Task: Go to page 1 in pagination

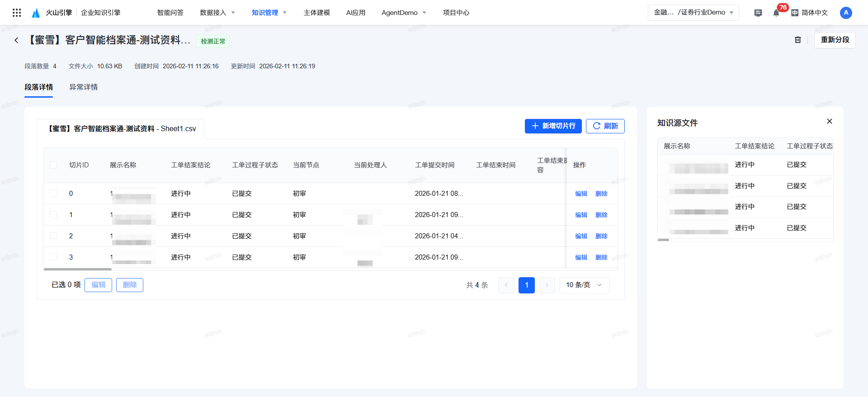Action: (x=526, y=285)
